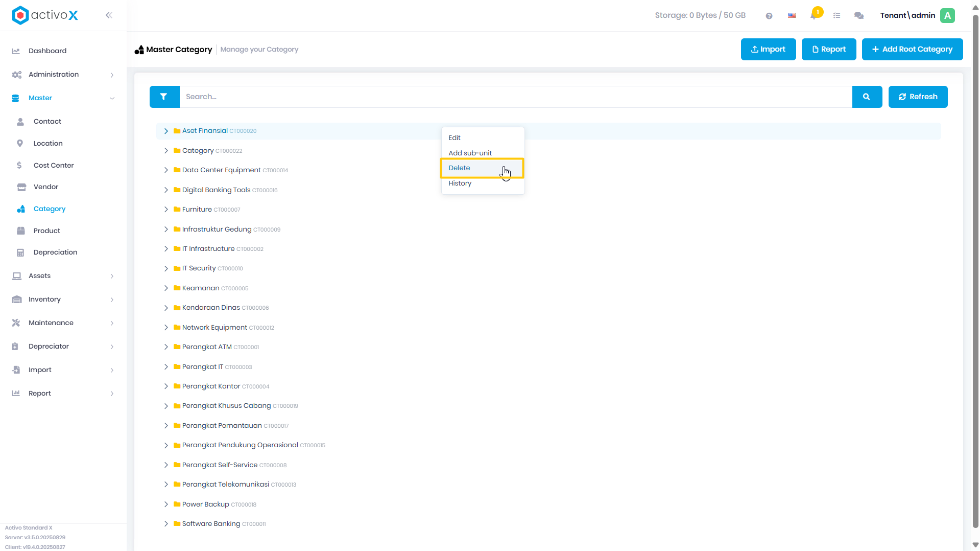Click Add Root Category button
This screenshot has width=980, height=551.
coord(912,50)
